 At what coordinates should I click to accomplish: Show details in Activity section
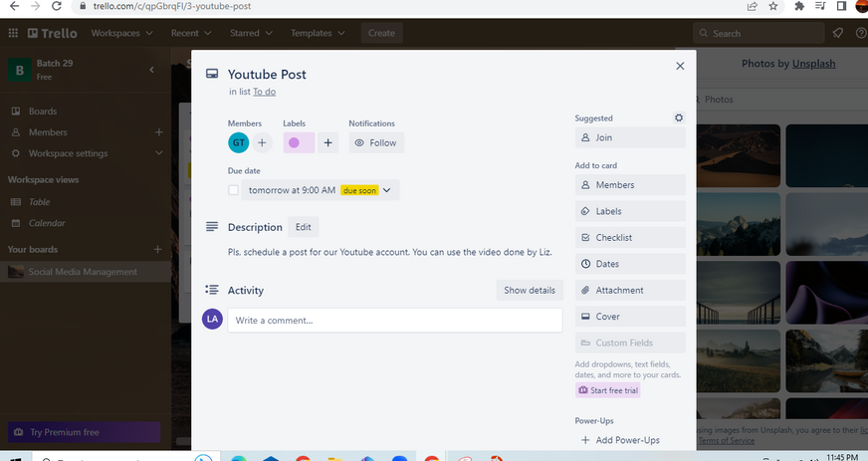pyautogui.click(x=530, y=290)
